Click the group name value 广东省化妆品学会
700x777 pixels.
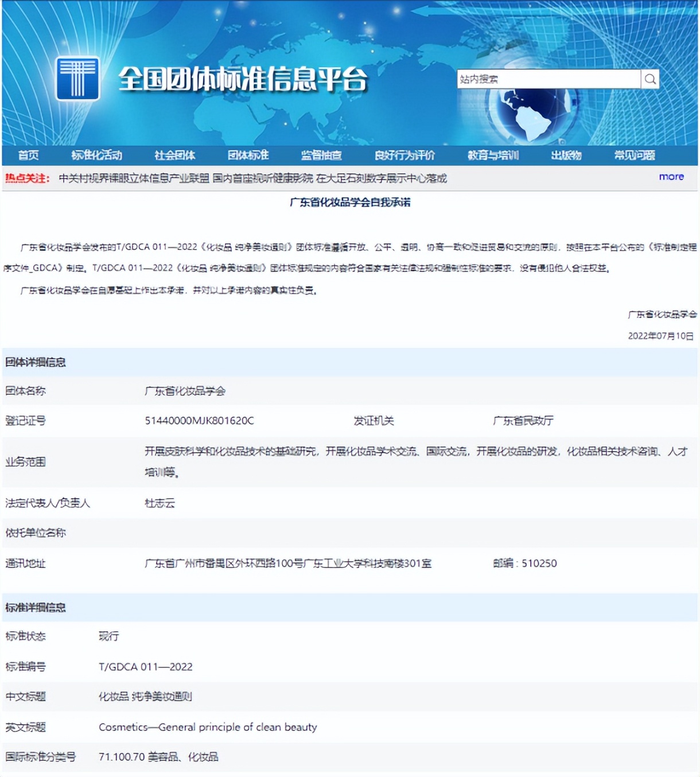(185, 391)
